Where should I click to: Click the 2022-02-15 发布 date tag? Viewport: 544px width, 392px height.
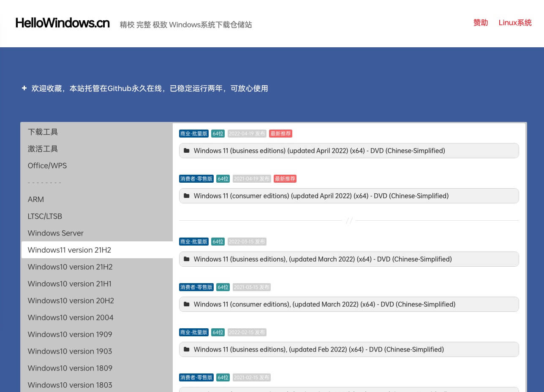click(247, 333)
